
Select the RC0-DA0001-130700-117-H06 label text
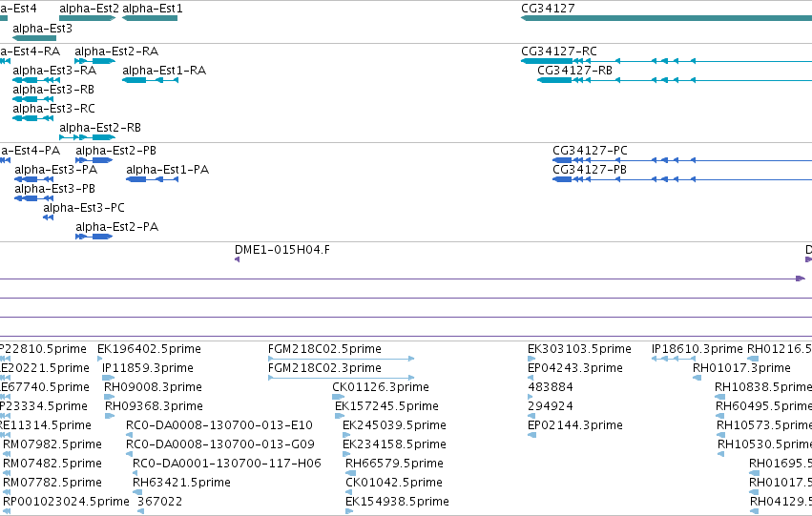[227, 464]
